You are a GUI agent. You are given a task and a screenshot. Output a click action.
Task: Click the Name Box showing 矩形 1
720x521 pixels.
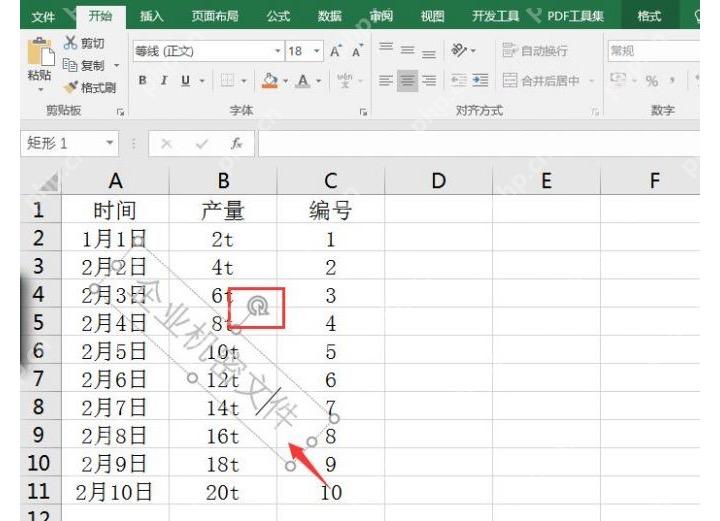pyautogui.click(x=62, y=143)
